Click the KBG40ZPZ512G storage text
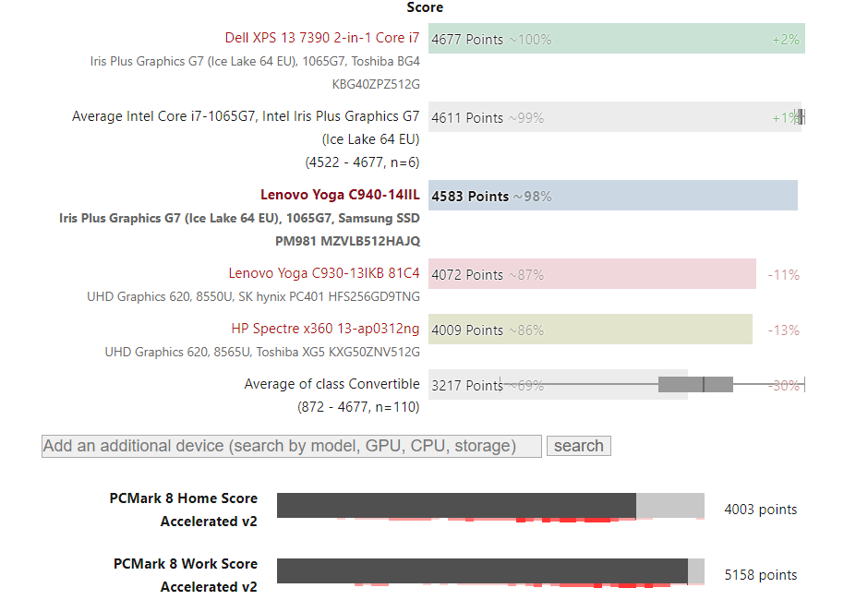Screen dimensions: 868x612 (x=376, y=84)
